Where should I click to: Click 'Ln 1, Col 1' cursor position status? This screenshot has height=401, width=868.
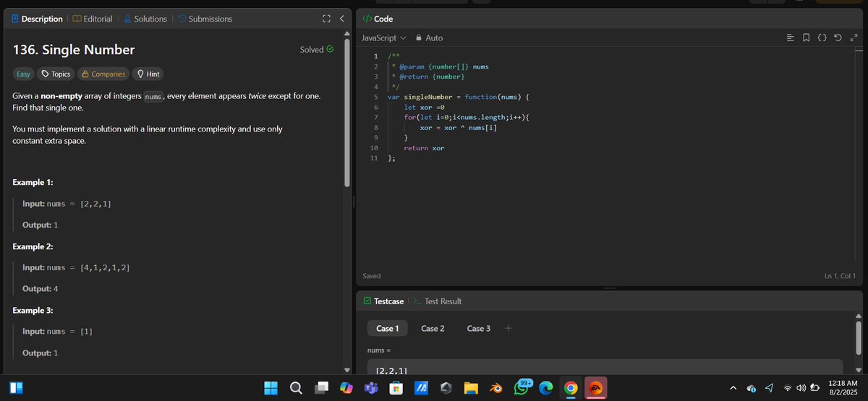point(840,276)
